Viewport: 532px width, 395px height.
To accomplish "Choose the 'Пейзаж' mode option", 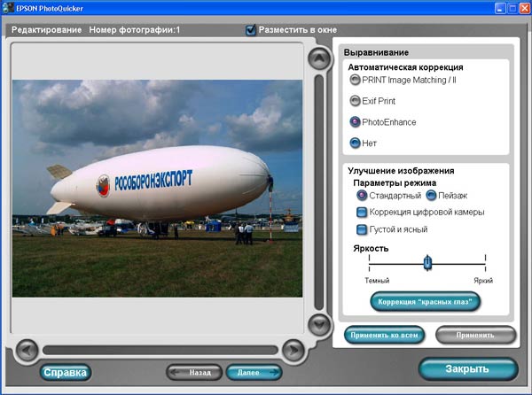I will pyautogui.click(x=431, y=195).
